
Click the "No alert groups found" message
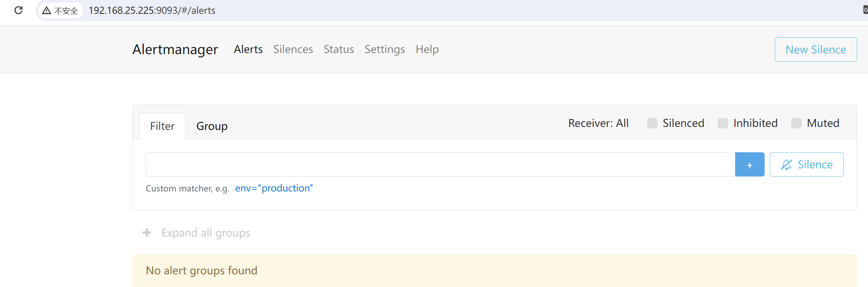point(202,271)
